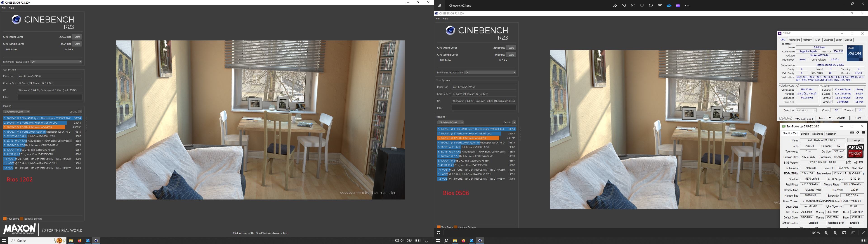This screenshot has width=868, height=244.
Task: Expand Details dropdown in Bios 1202 Cinebench
Action: tap(80, 112)
